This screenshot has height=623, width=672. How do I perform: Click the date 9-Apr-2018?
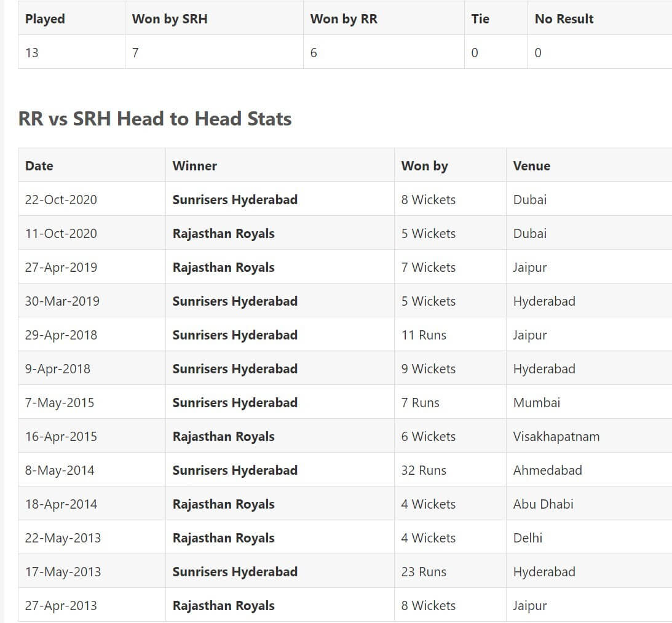[57, 369]
